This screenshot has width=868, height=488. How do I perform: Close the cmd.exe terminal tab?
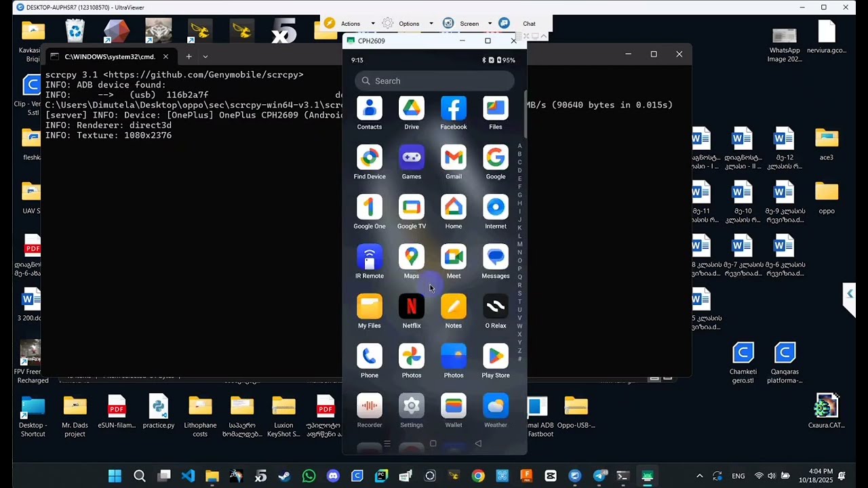click(x=165, y=57)
